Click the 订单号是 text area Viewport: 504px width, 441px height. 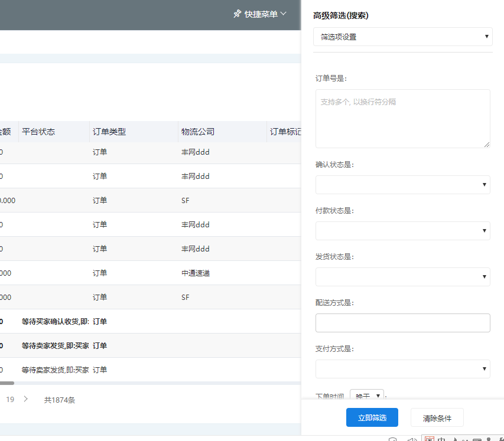pyautogui.click(x=402, y=118)
